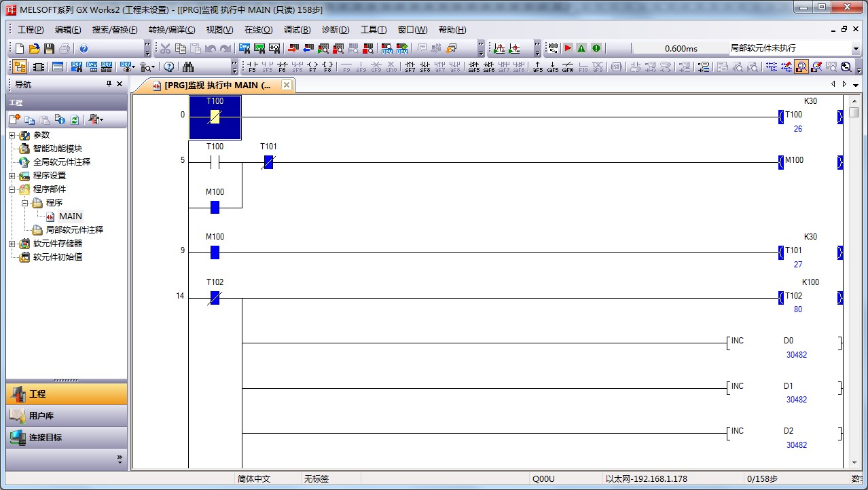The width and height of the screenshot is (868, 490).
Task: Insert rising pulse sF7 icon
Action: coord(410,67)
